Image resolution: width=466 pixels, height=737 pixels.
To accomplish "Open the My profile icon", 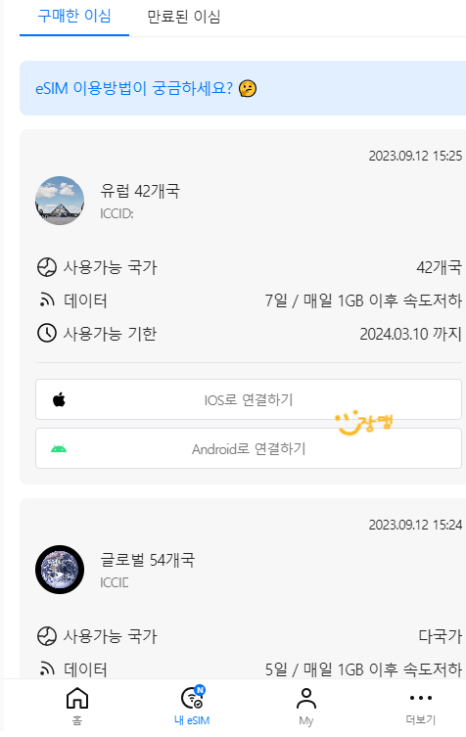I will (x=306, y=698).
